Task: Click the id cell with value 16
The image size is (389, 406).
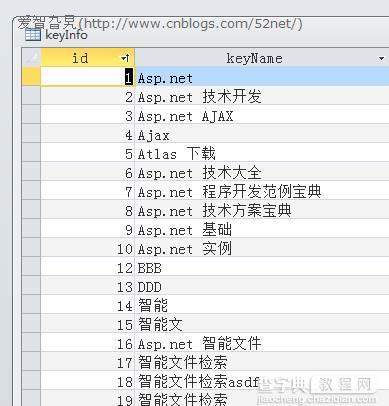Action: coord(88,343)
